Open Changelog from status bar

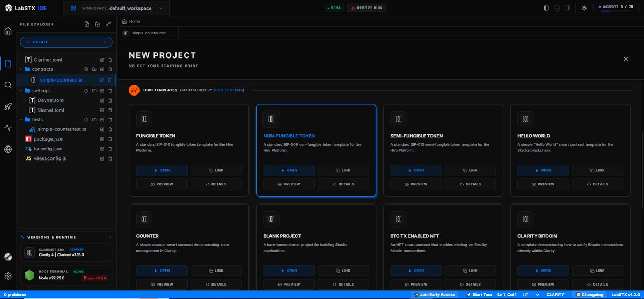pyautogui.click(x=589, y=295)
